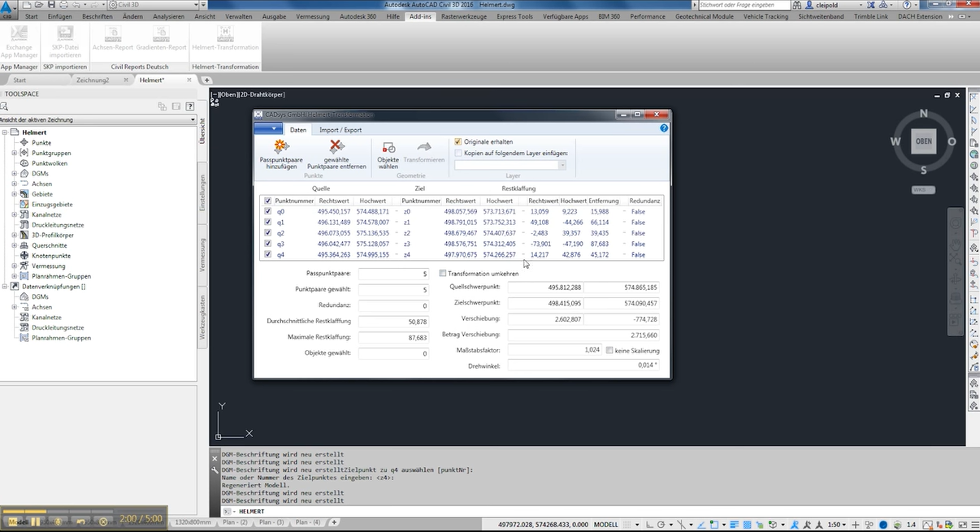This screenshot has width=980, height=532.
Task: Click the OBEN face of ViewCube
Action: [x=924, y=141]
